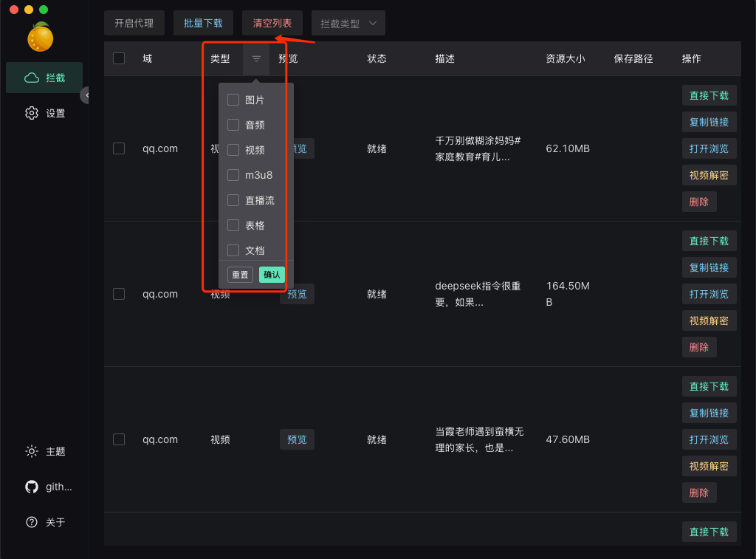Click the cloud icon beside 拦截
This screenshot has width=756, height=559.
click(x=32, y=78)
